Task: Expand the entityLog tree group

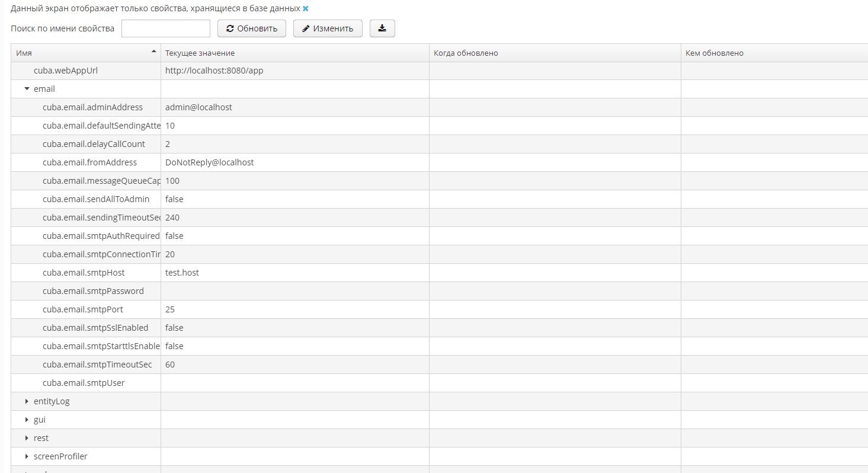Action: pos(27,401)
